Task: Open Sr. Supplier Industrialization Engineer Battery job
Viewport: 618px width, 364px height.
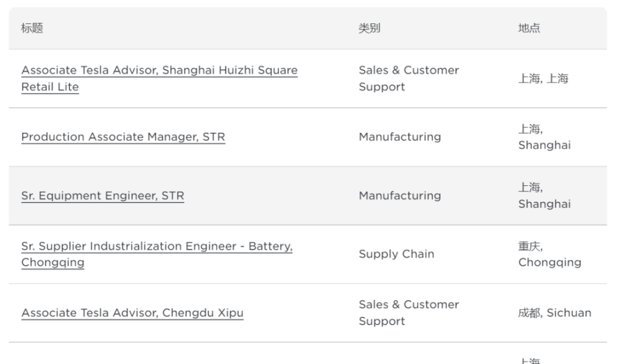Action: [x=156, y=247]
